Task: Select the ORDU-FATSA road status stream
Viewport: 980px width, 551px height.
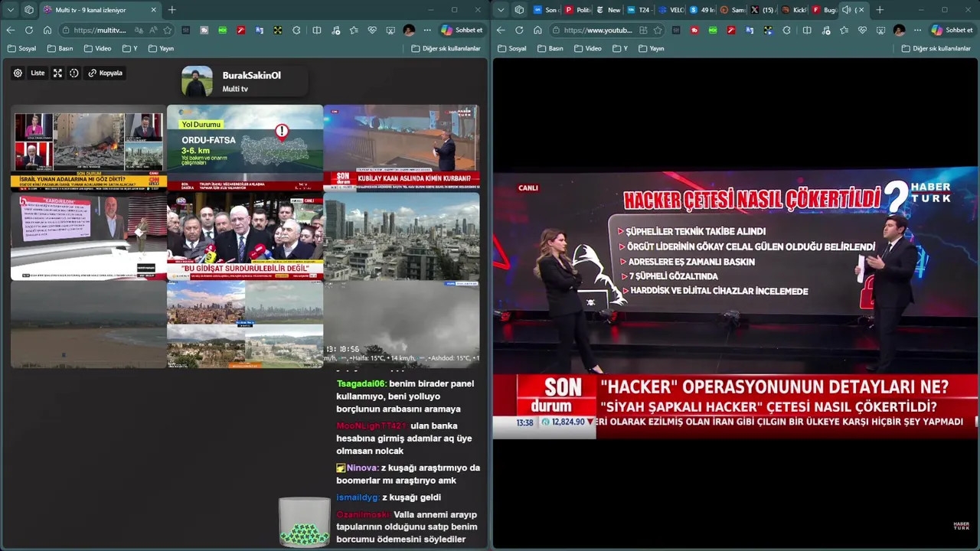Action: click(x=245, y=148)
